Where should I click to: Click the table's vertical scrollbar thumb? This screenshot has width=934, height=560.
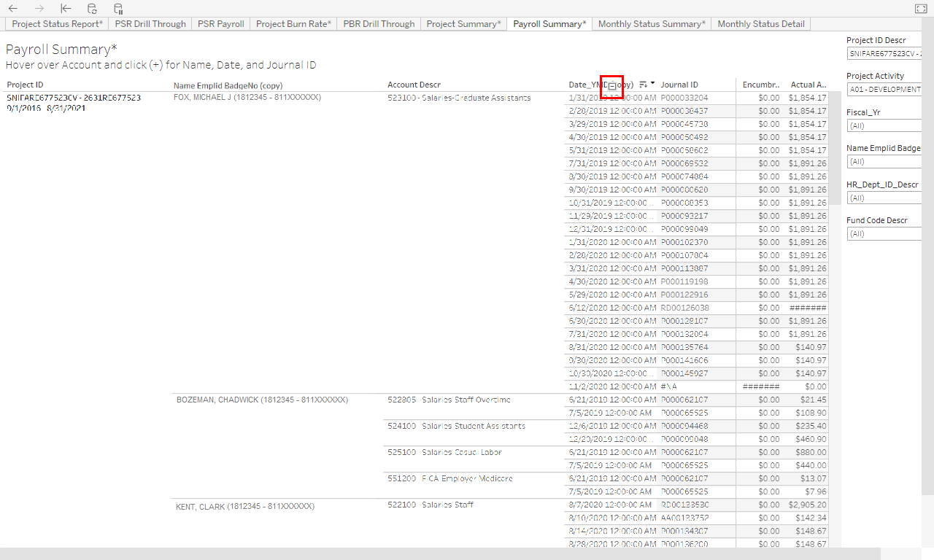point(835,147)
